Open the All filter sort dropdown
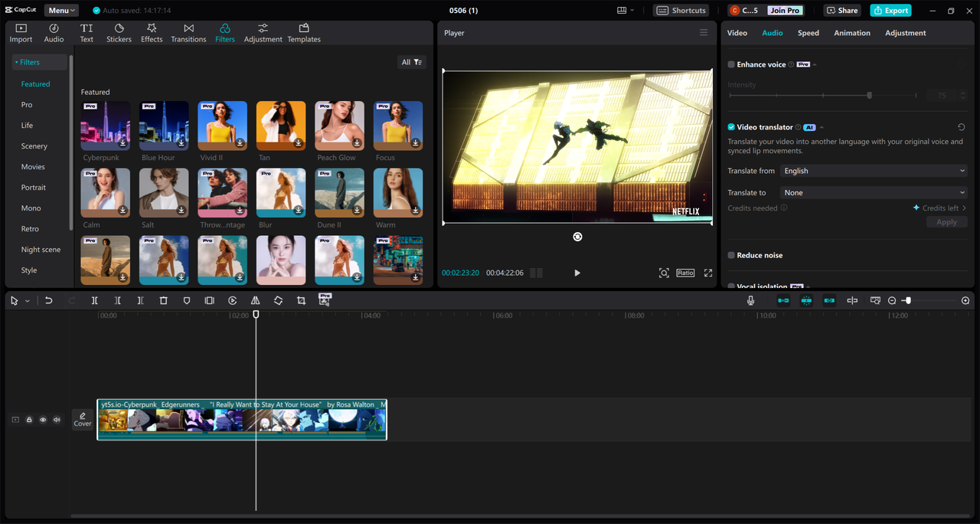The image size is (980, 524). click(412, 62)
